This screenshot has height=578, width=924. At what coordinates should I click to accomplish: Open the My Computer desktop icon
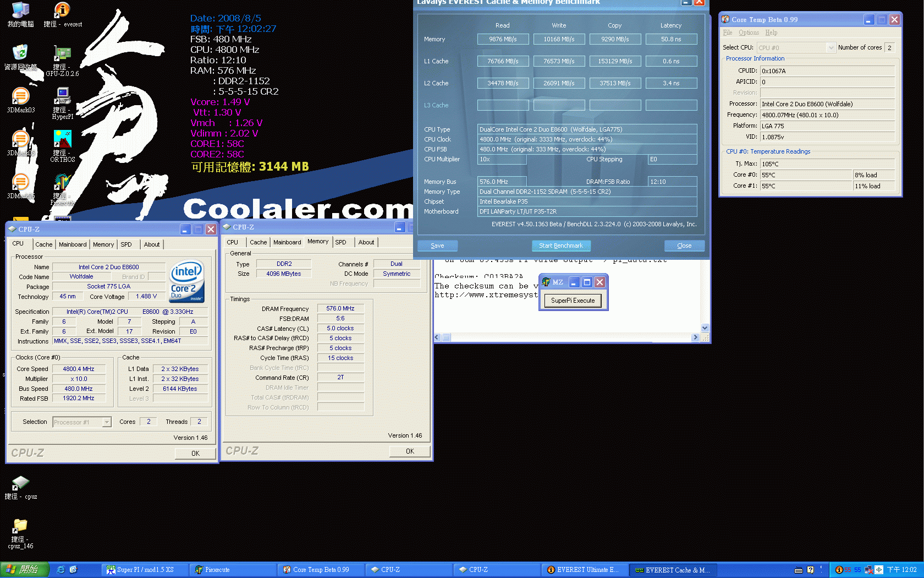(x=20, y=14)
